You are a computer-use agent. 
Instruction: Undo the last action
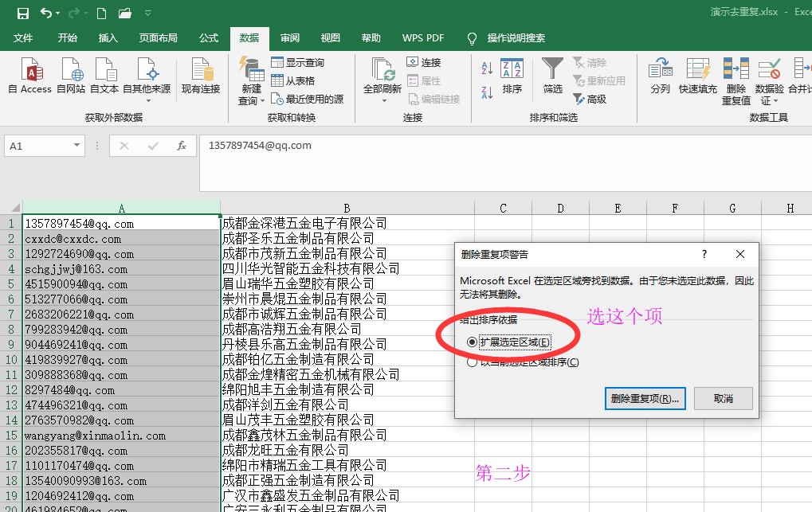pyautogui.click(x=46, y=13)
